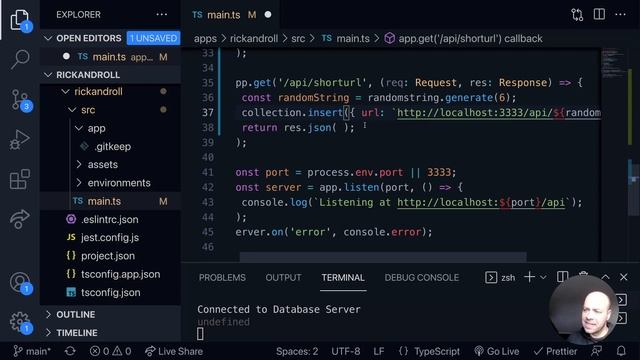Screen dimensions: 640x360
Task: Collapse the RICKANDROLL workspace section
Action: 48,75
